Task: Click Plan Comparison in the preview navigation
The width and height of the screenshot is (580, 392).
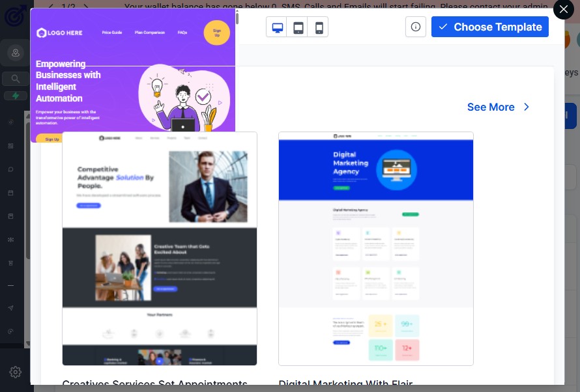Action: [x=150, y=33]
